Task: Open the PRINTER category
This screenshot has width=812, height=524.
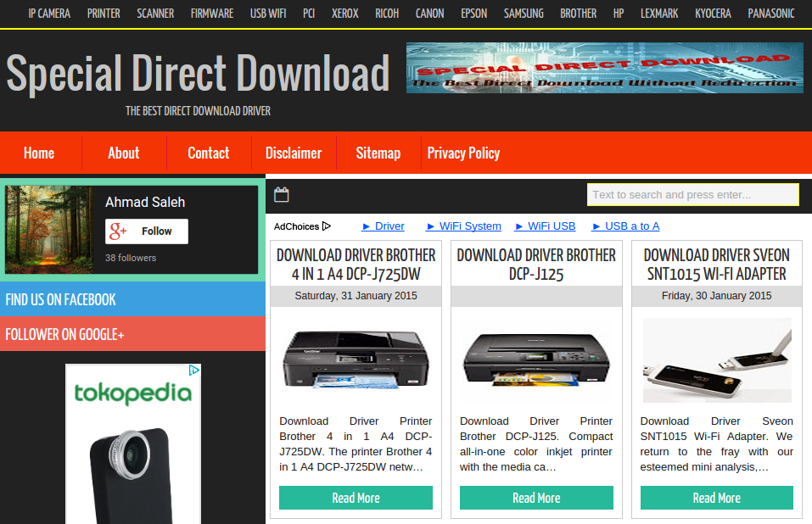Action: pyautogui.click(x=104, y=14)
